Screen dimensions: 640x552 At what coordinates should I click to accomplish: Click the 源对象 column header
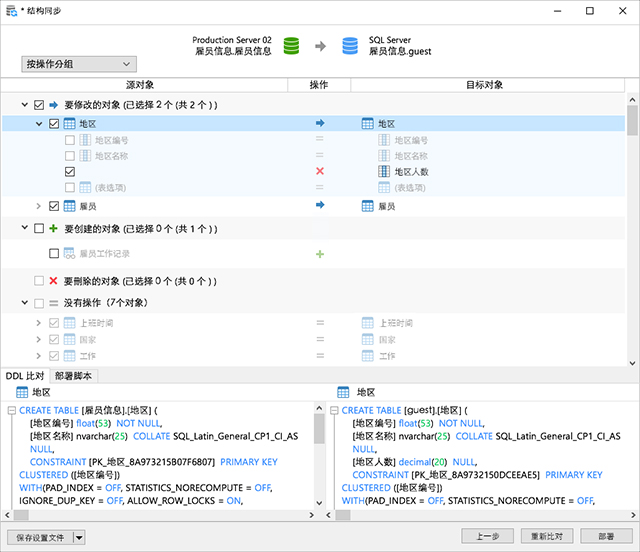point(144,85)
